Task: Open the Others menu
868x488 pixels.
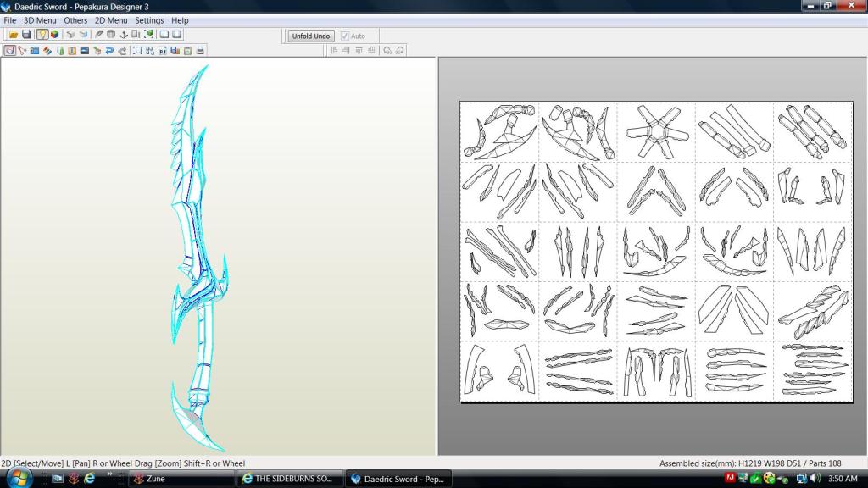Action: pos(75,20)
